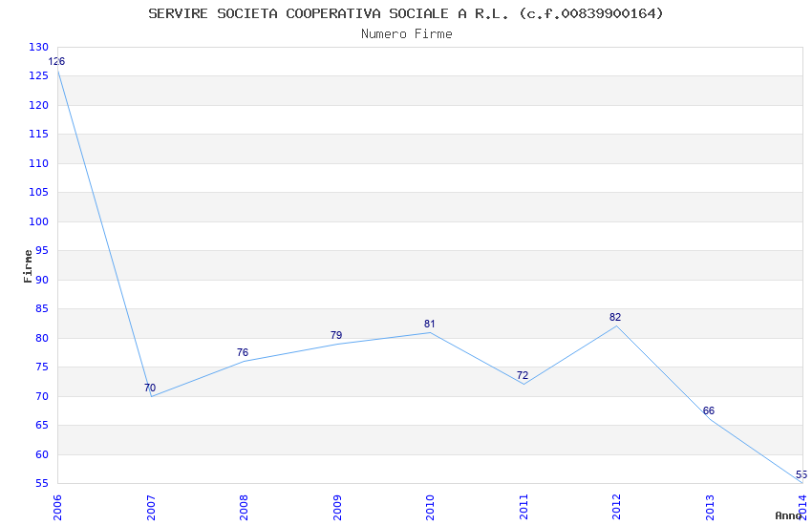Click the 125 y-axis tick label
812x525 pixels.
point(38,76)
